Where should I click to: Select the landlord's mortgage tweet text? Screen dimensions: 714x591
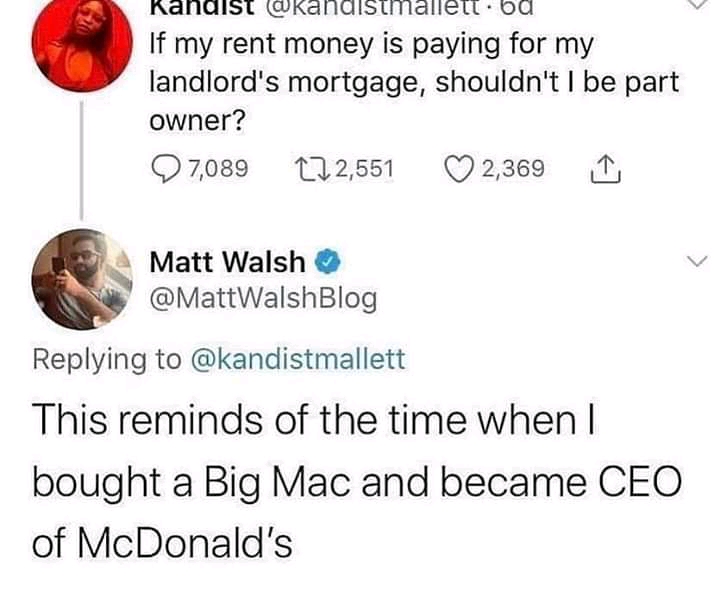[x=414, y=82]
